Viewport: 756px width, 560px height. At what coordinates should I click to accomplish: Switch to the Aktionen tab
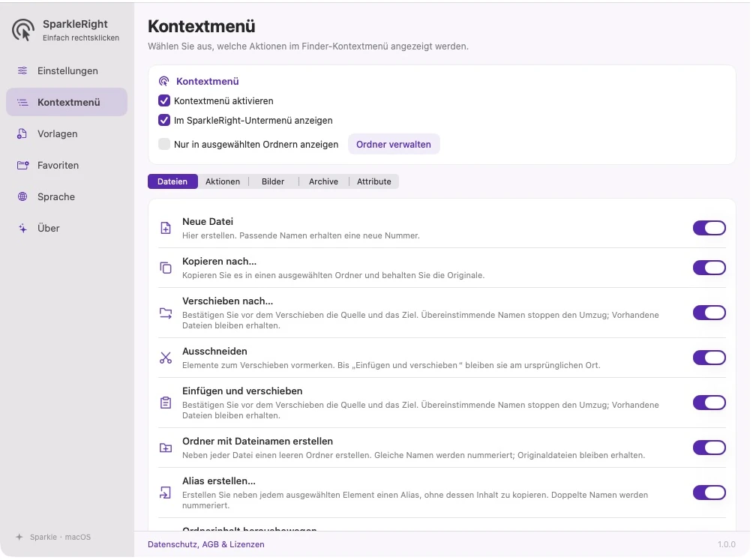223,181
